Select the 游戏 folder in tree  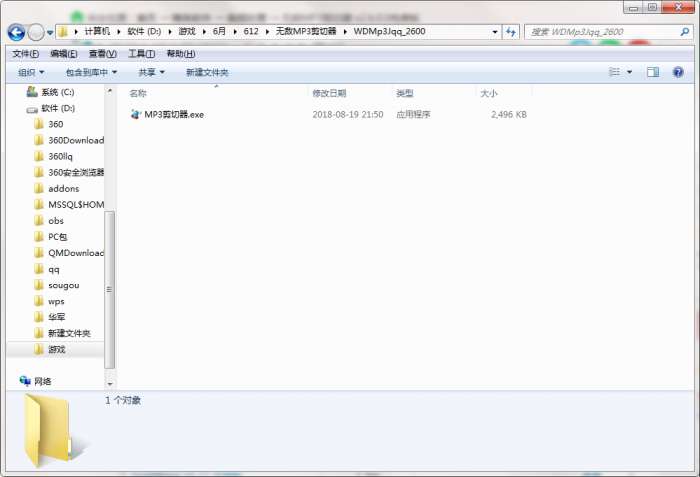(50, 349)
